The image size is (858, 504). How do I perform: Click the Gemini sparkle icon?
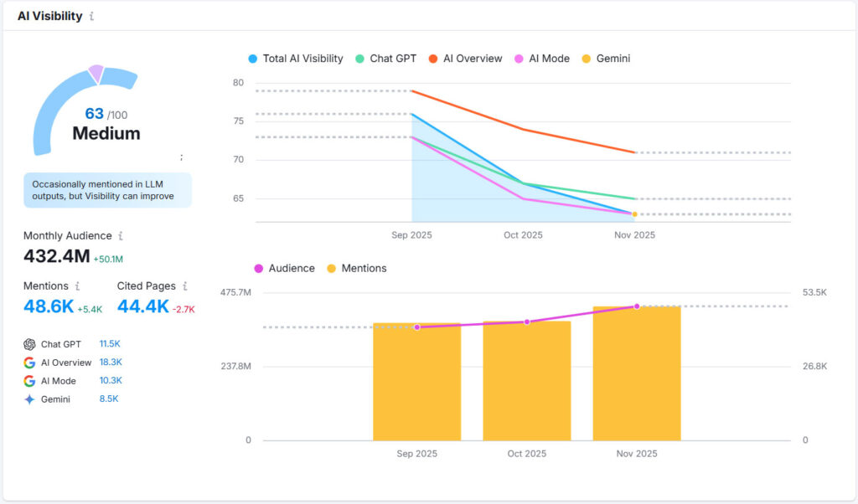[x=29, y=399]
